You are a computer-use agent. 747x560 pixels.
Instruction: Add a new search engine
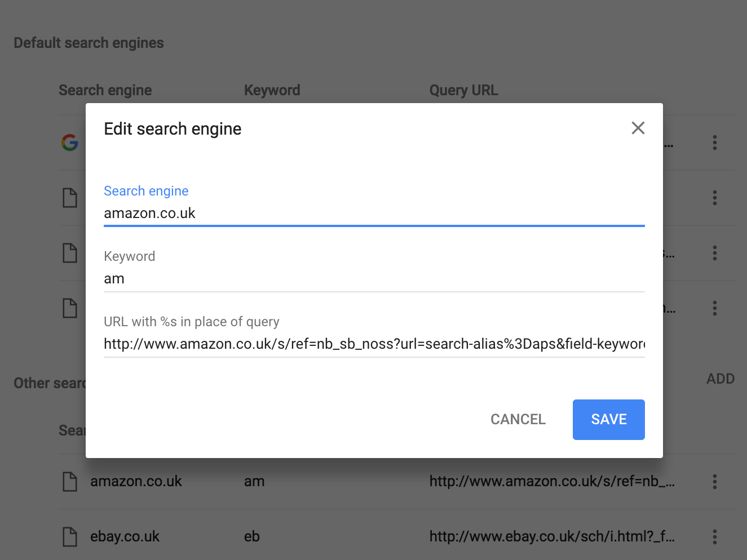pos(720,379)
